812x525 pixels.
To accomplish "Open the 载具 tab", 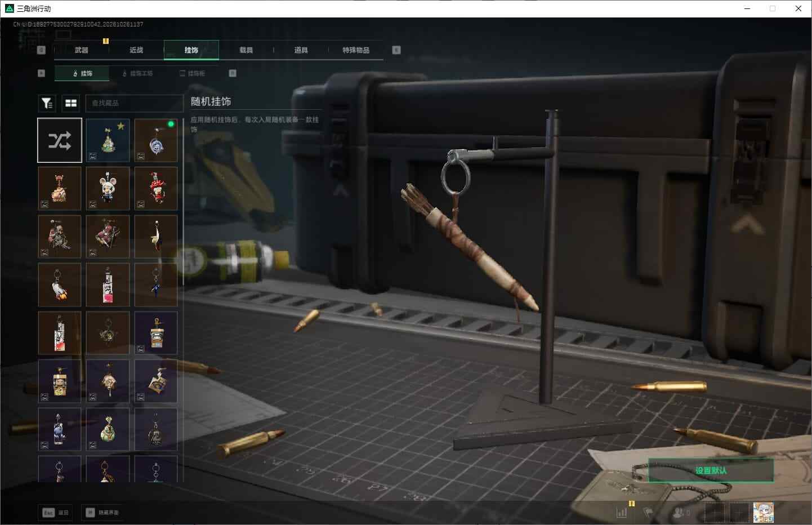I will pyautogui.click(x=246, y=50).
